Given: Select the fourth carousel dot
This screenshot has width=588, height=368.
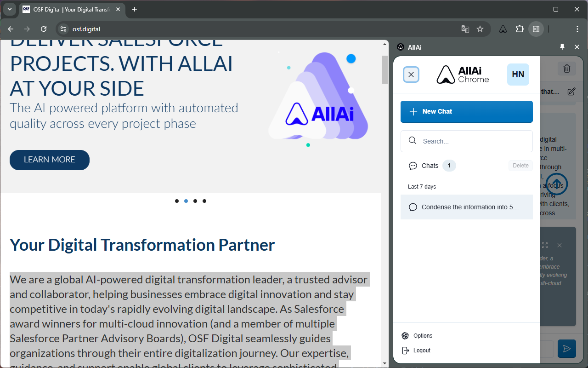Looking at the screenshot, I should (204, 201).
